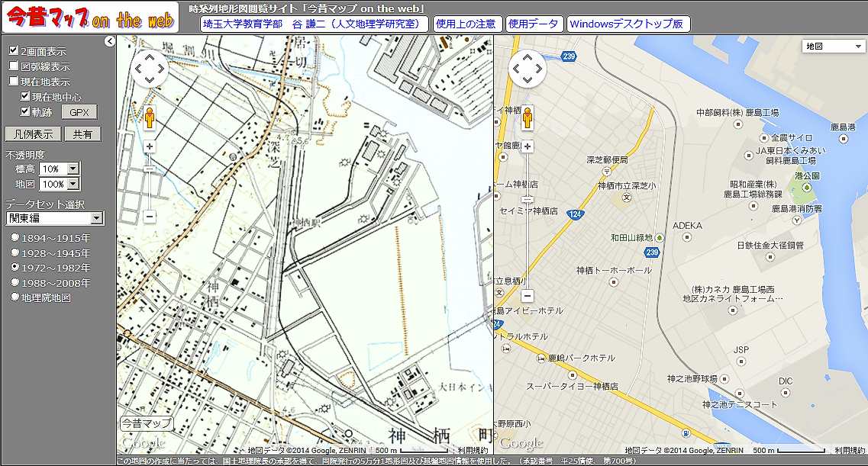Click the 和田山緑地 marker icon
This screenshot has height=466, width=868.
click(660, 238)
